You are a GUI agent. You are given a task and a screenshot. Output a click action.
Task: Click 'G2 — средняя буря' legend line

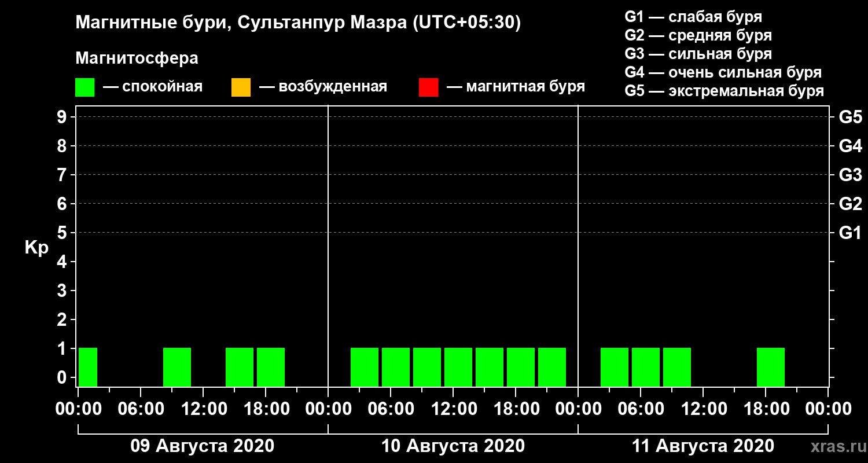coord(698,35)
